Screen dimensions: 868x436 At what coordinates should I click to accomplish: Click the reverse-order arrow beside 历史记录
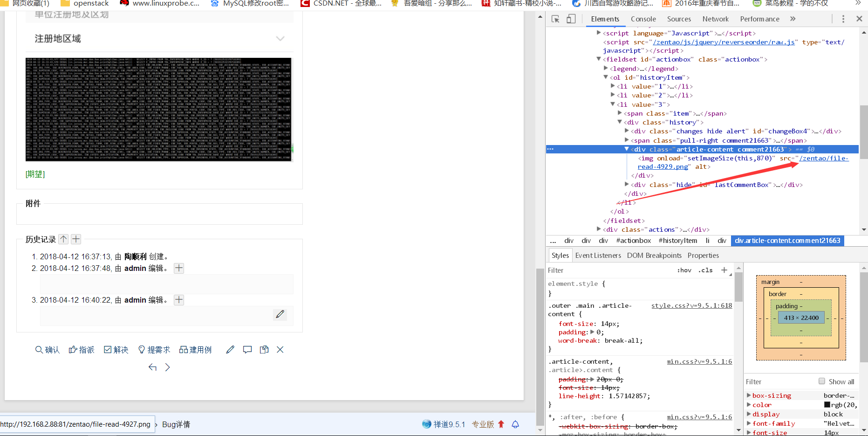coord(63,239)
